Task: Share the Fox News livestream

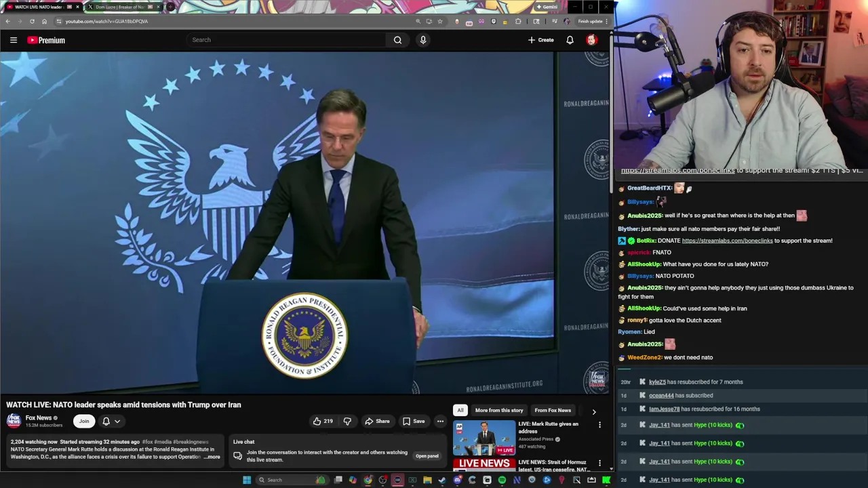Action: (x=377, y=421)
